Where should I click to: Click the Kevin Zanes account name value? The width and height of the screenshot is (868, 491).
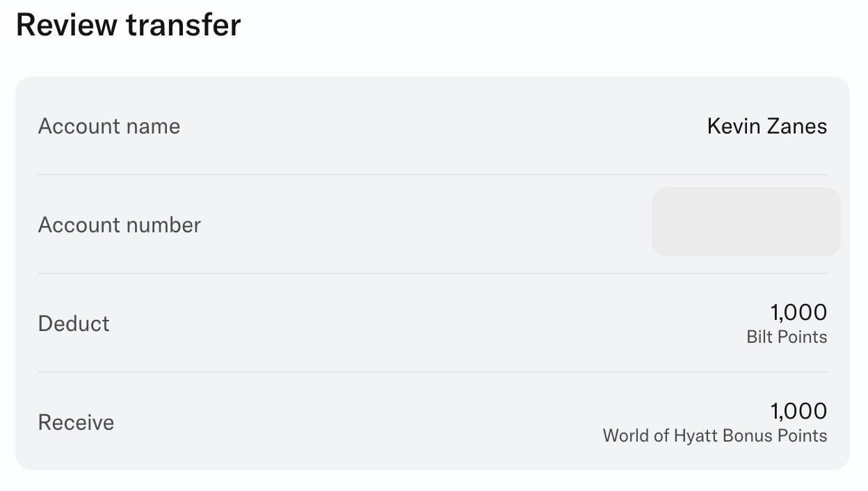coord(766,127)
